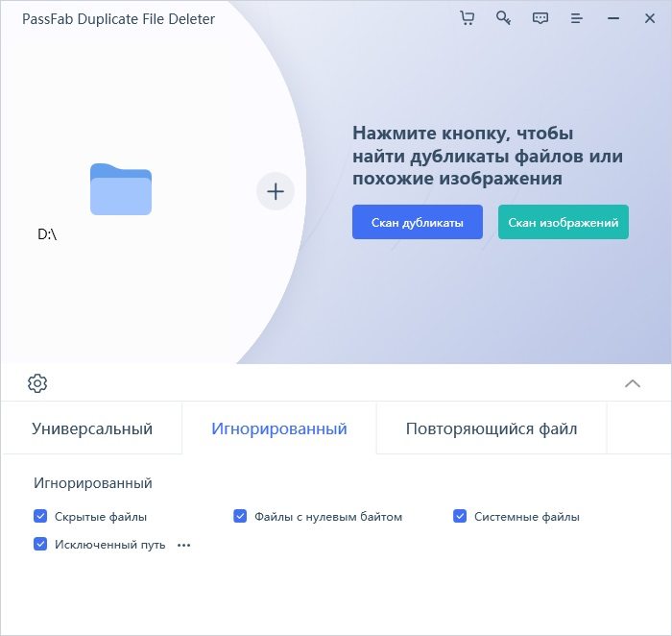Open the hamburger menu icon
Screen dimensions: 672x636
[x=576, y=18]
